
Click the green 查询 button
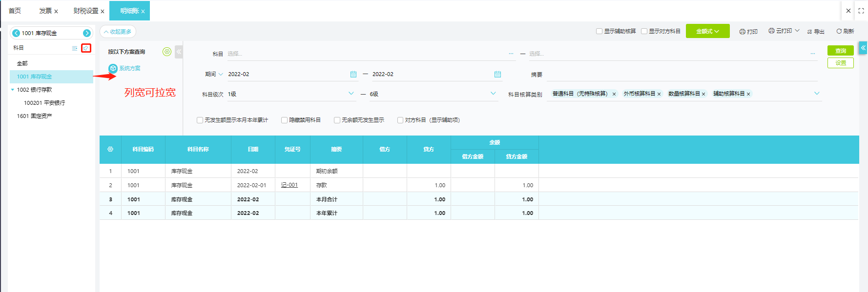point(840,51)
